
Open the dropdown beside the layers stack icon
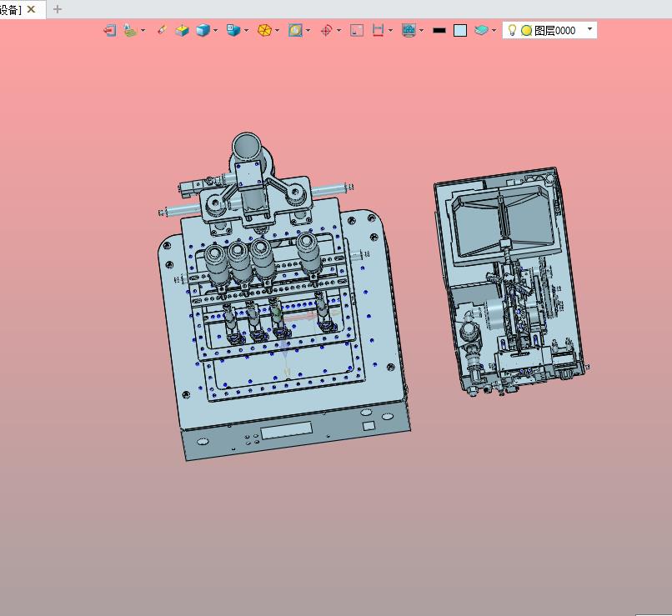[494, 30]
